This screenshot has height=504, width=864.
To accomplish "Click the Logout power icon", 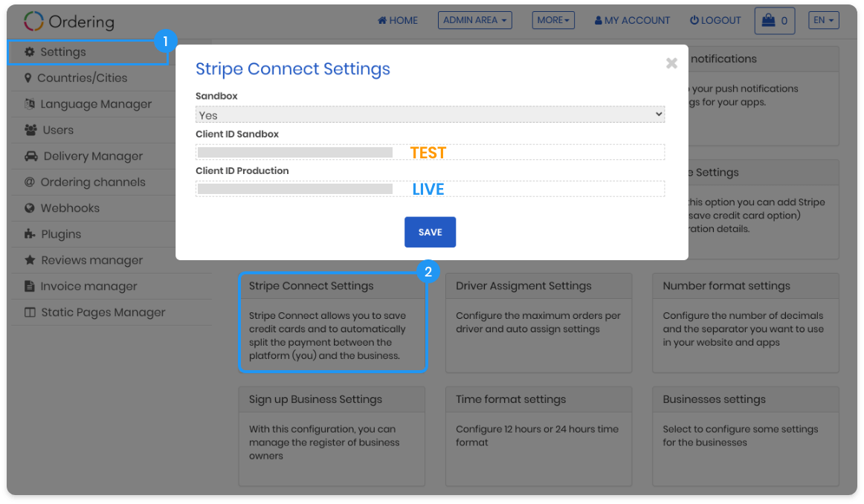I will [x=694, y=20].
